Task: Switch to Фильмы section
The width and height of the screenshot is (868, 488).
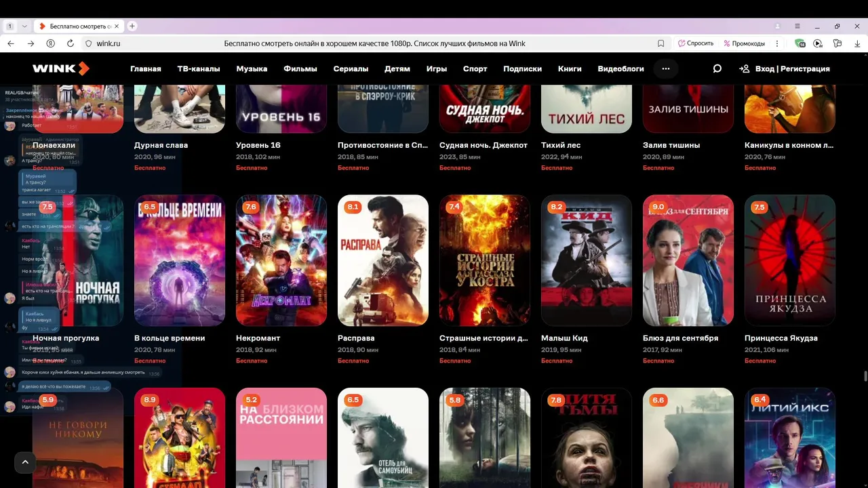Action: pos(300,68)
